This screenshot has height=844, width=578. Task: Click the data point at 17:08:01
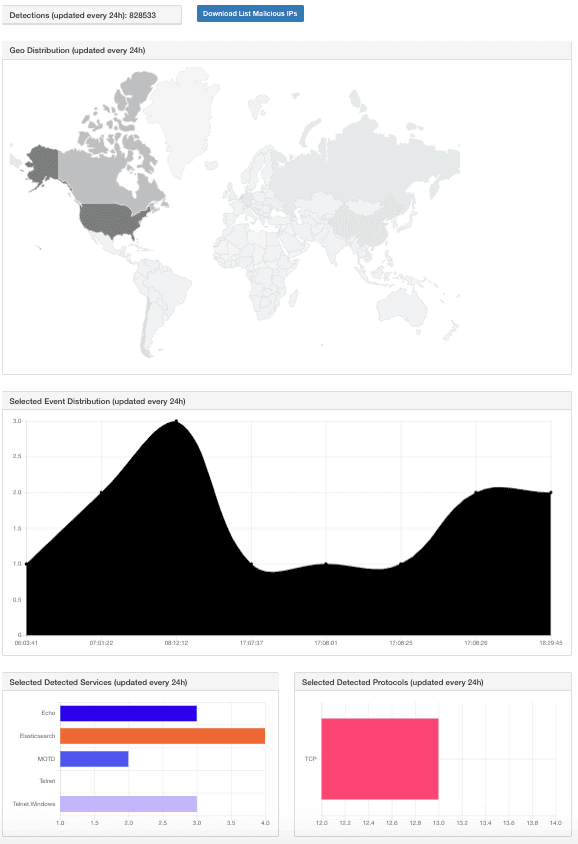(326, 564)
